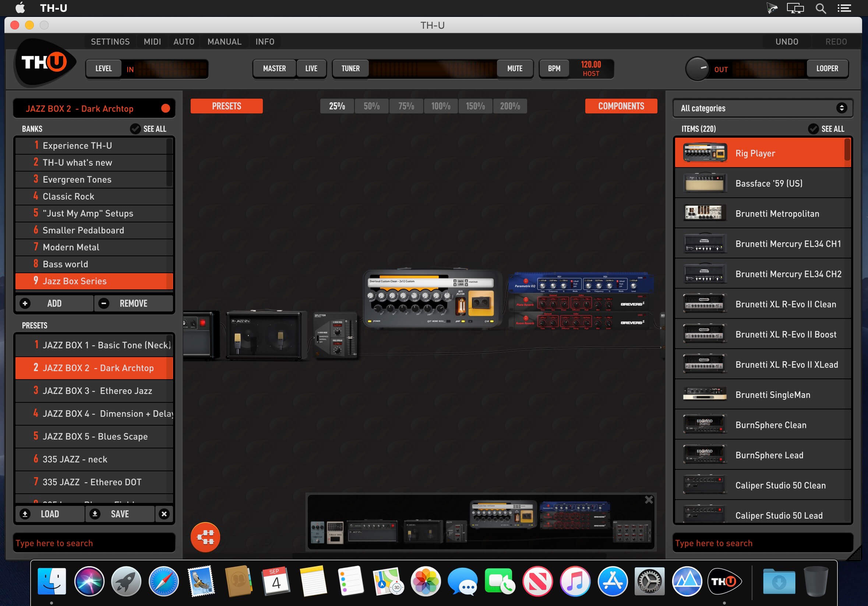The image size is (868, 606).
Task: Click the Brunetti Metropolitan amp thumbnail icon
Action: (705, 213)
